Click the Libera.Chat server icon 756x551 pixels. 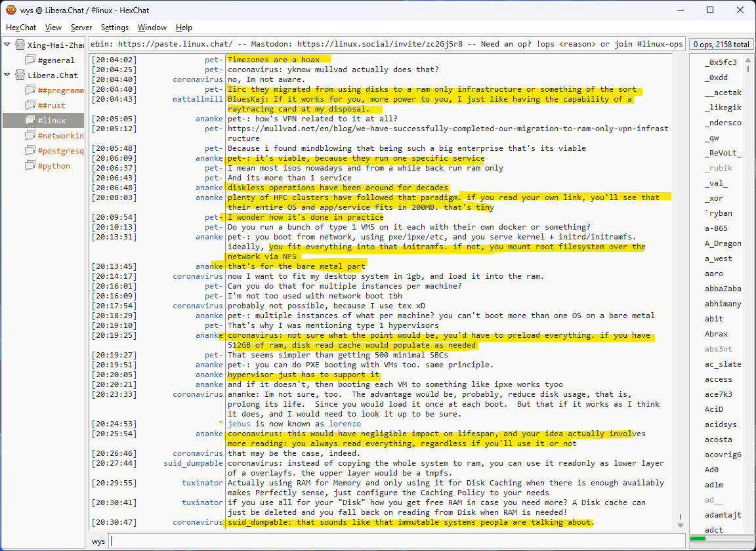[x=19, y=75]
